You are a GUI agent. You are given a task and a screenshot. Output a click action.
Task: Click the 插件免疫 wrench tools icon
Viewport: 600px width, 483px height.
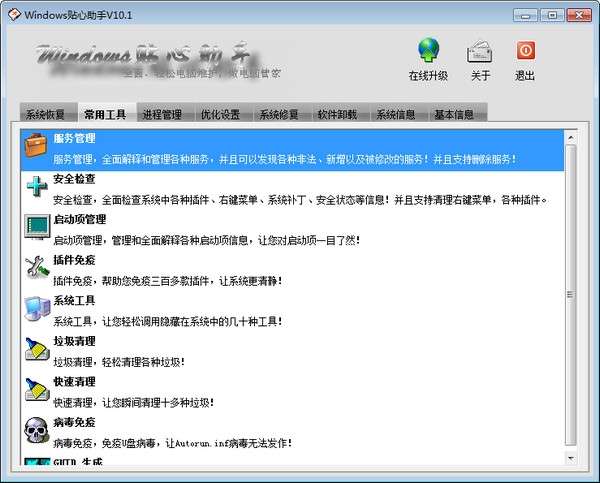tap(37, 267)
